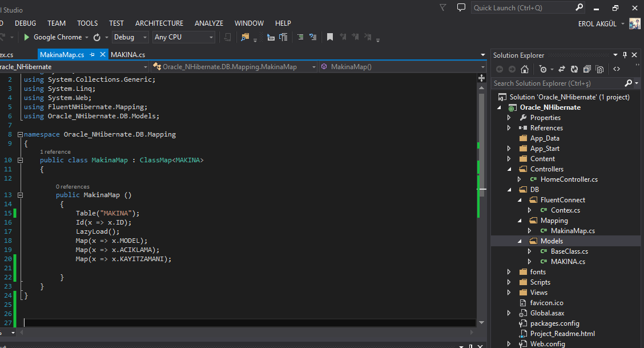Toggle auto-hide pin on Solution Explorer panel
Viewport: 644px width, 348px height.
click(x=625, y=55)
